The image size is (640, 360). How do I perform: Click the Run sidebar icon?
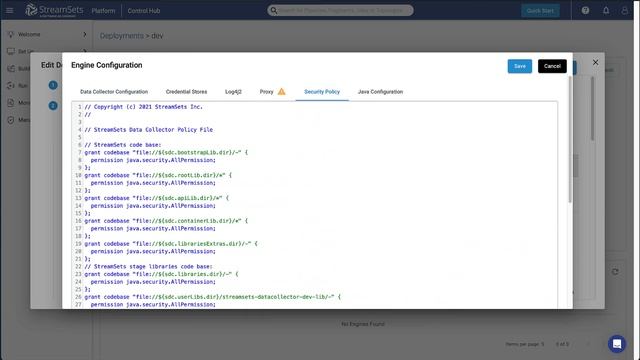[11, 85]
